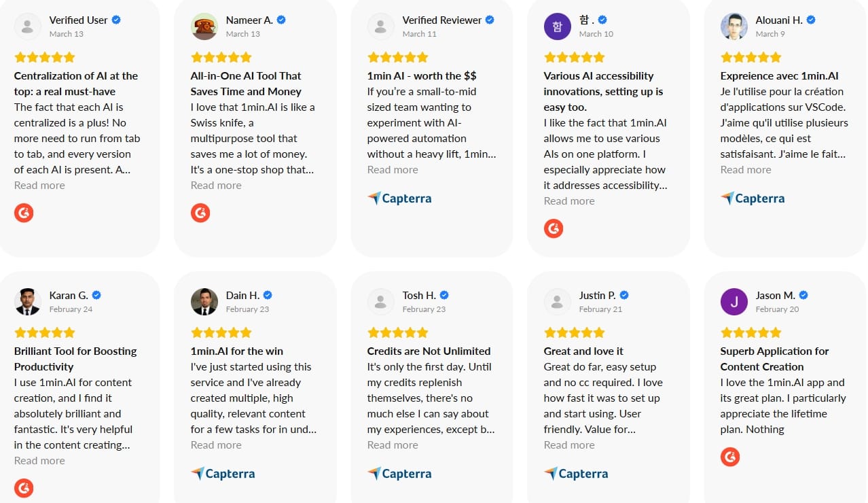This screenshot has width=868, height=503.
Task: Click Jason M.'s purple J avatar
Action: pyautogui.click(x=734, y=302)
